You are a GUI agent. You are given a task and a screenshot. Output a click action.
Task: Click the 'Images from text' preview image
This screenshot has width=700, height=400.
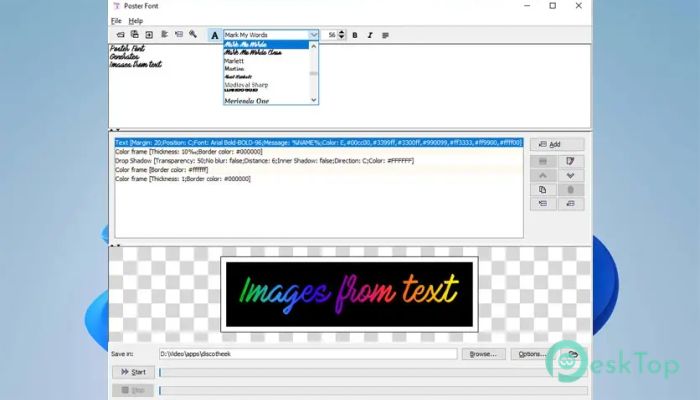349,294
